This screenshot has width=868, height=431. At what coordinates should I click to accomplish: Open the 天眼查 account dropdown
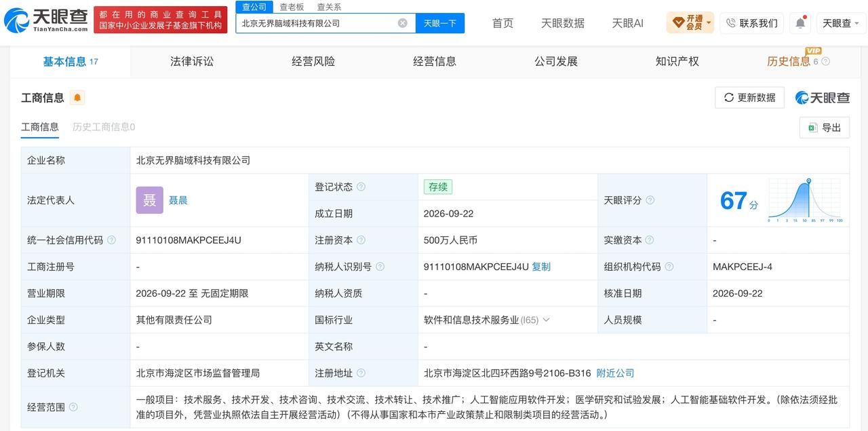[841, 23]
